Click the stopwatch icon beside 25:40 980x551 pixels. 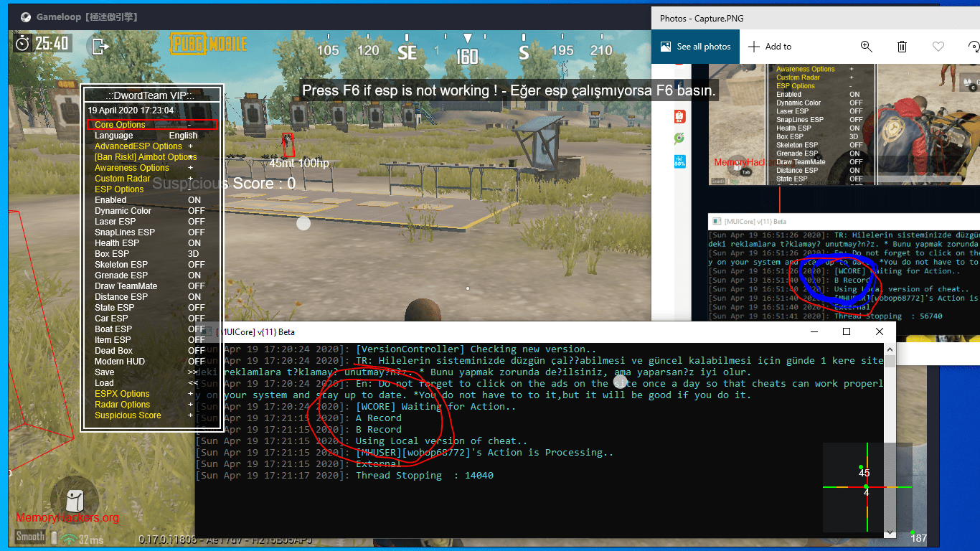[23, 43]
